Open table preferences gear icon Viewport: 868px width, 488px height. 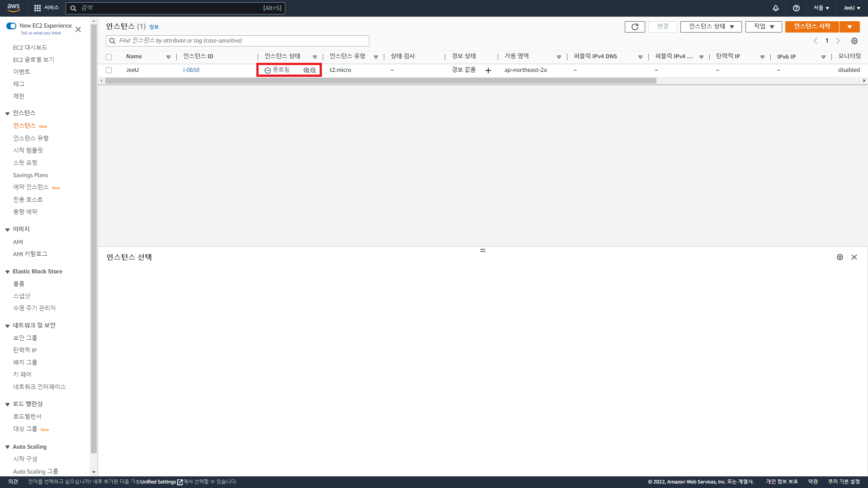pos(854,41)
